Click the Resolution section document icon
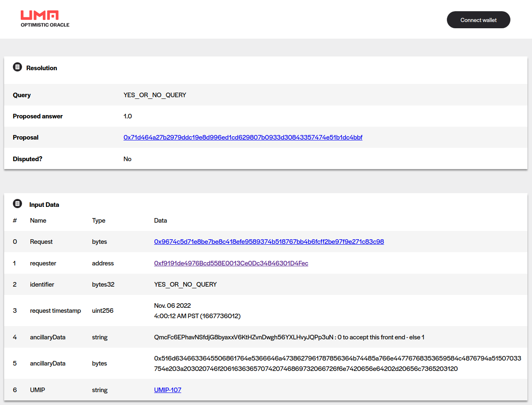532x405 pixels. tap(17, 67)
